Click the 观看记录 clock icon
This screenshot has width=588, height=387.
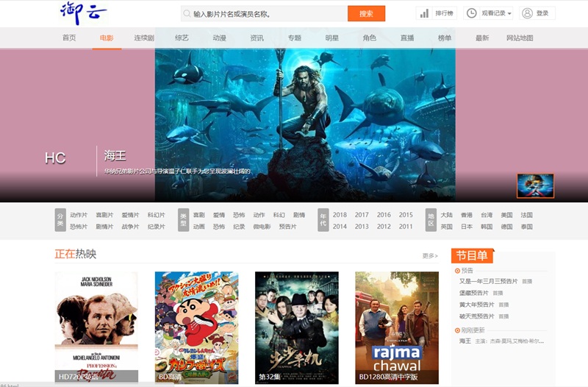point(471,13)
